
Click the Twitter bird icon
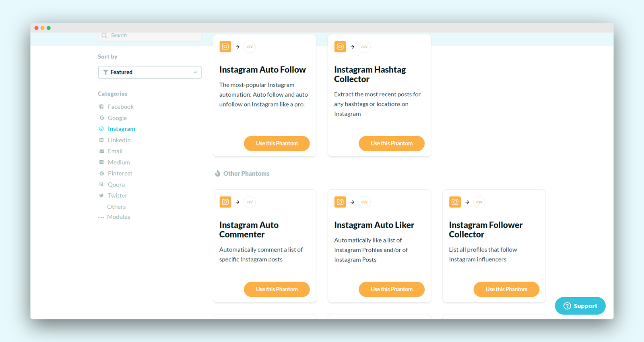101,195
